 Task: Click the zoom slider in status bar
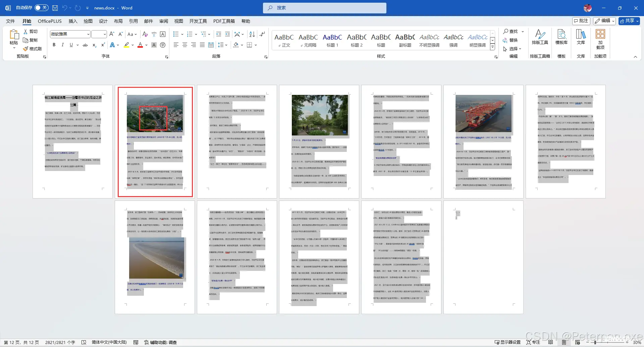click(x=608, y=342)
